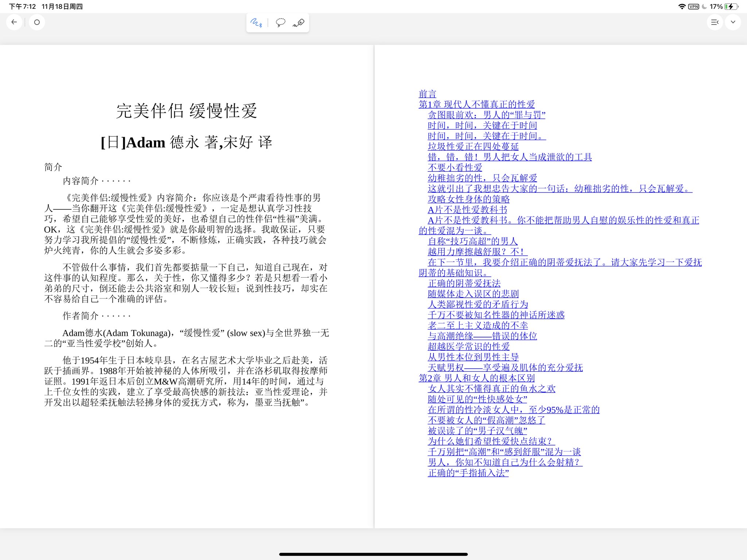Tap the battery indicator in status bar

(x=731, y=7)
